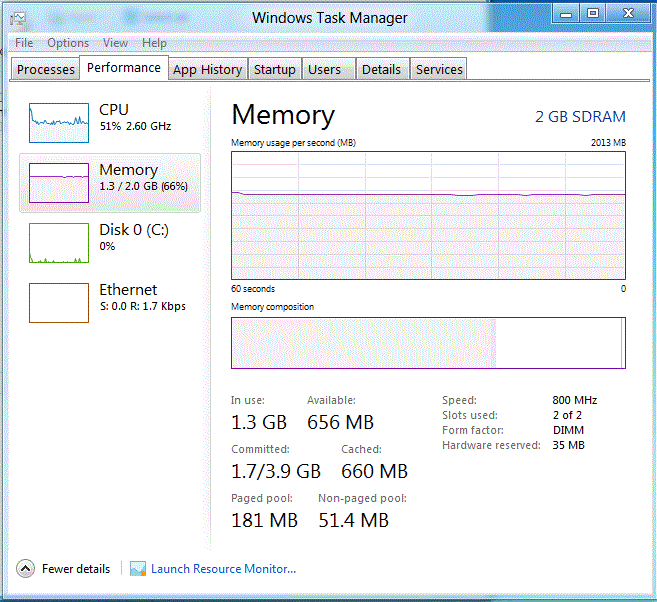Click the Cached 660 MB value

pyautogui.click(x=374, y=471)
